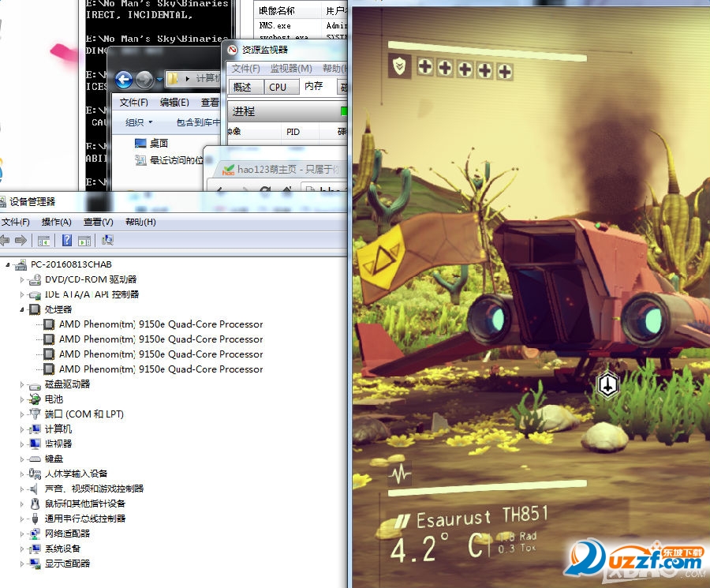The image size is (710, 588).
Task: Click the Device Manager forward arrow icon
Action: (x=21, y=240)
